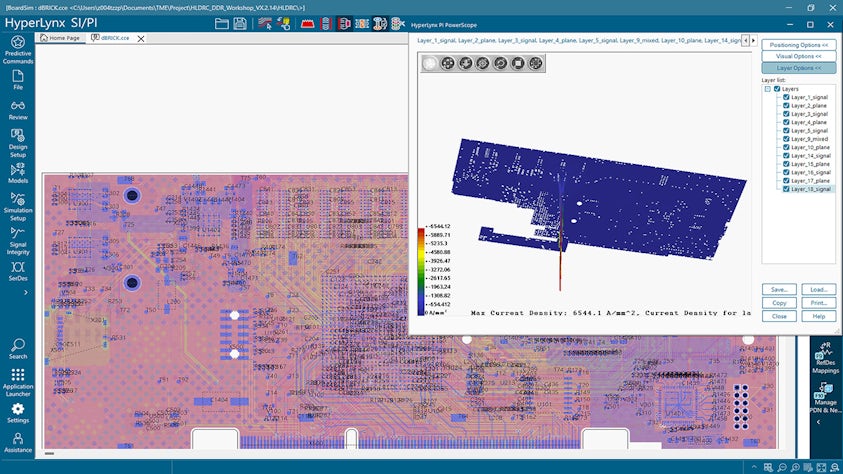Screen dimensions: 843x474
Task: Open the File sidebar menu
Action: coord(18,80)
